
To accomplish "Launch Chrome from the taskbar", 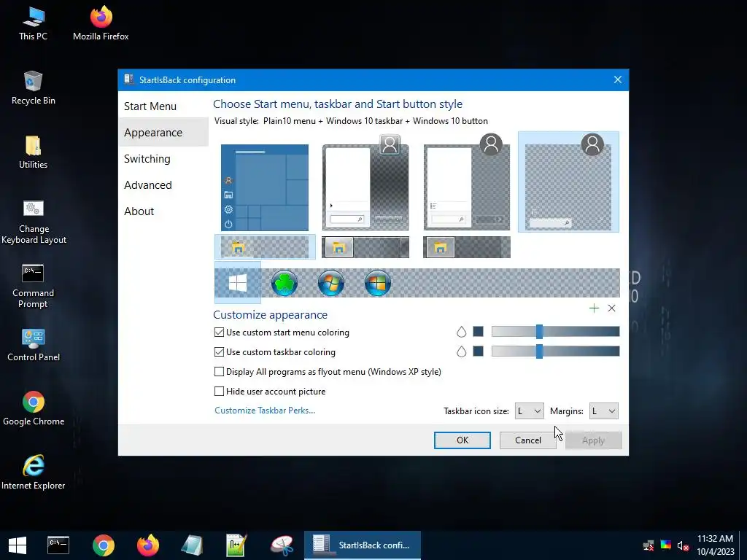I will (x=104, y=545).
